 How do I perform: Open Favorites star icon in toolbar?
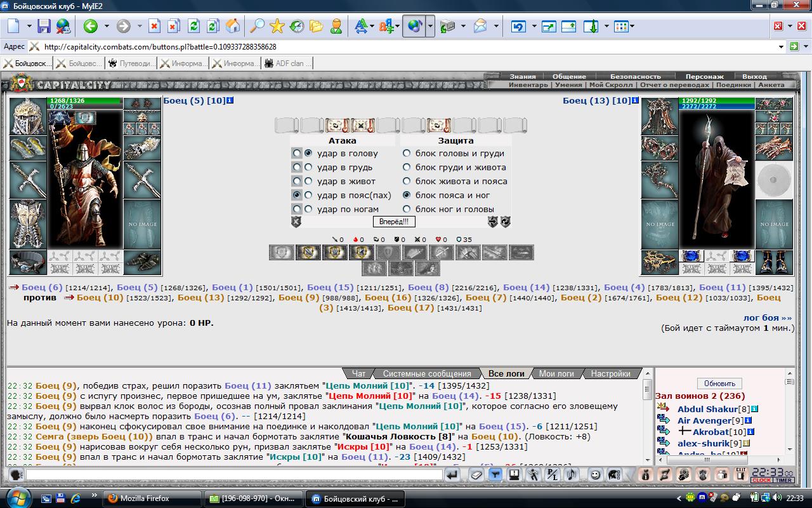tap(277, 26)
